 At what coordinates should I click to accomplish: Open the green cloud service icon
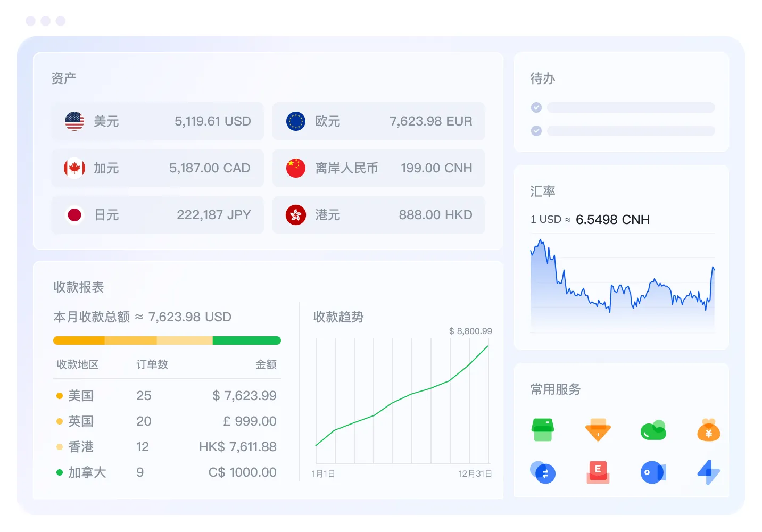tap(653, 430)
